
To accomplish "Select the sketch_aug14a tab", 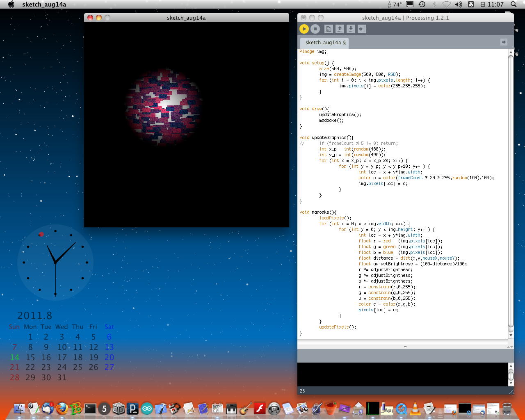I will pyautogui.click(x=325, y=43).
